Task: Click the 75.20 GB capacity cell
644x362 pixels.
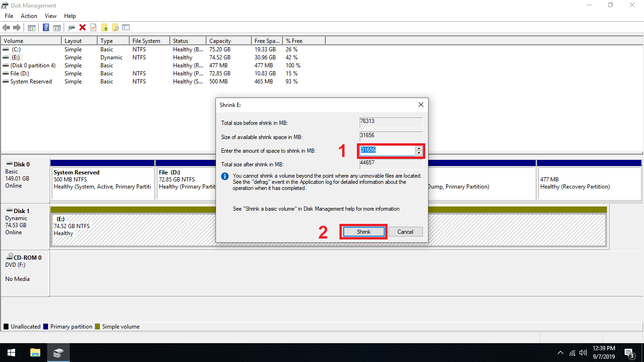Action: 220,49
